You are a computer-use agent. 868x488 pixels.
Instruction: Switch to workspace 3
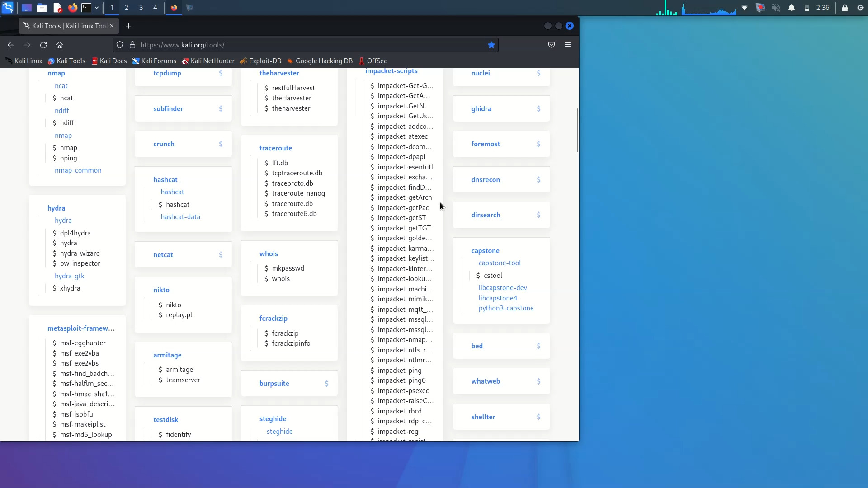click(x=141, y=8)
